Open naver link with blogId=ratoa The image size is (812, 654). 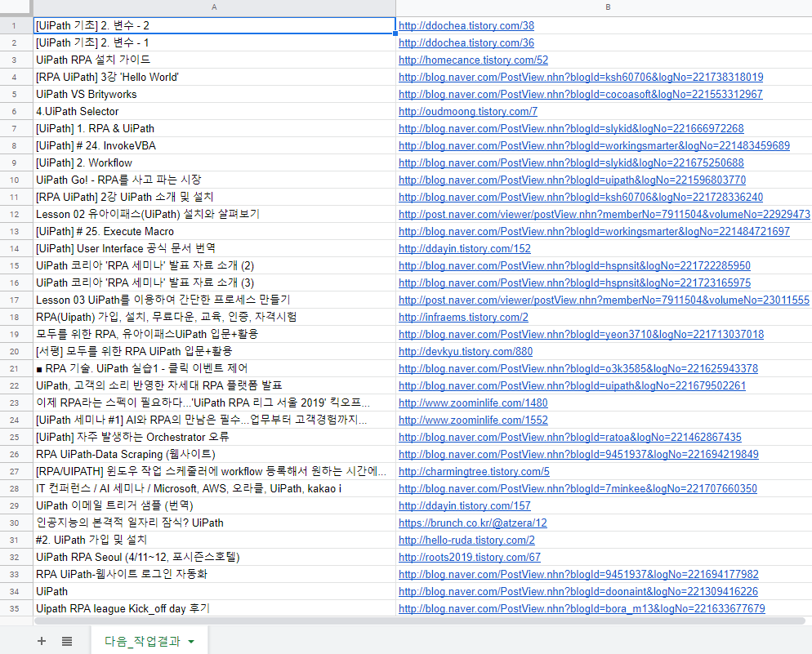pos(569,437)
